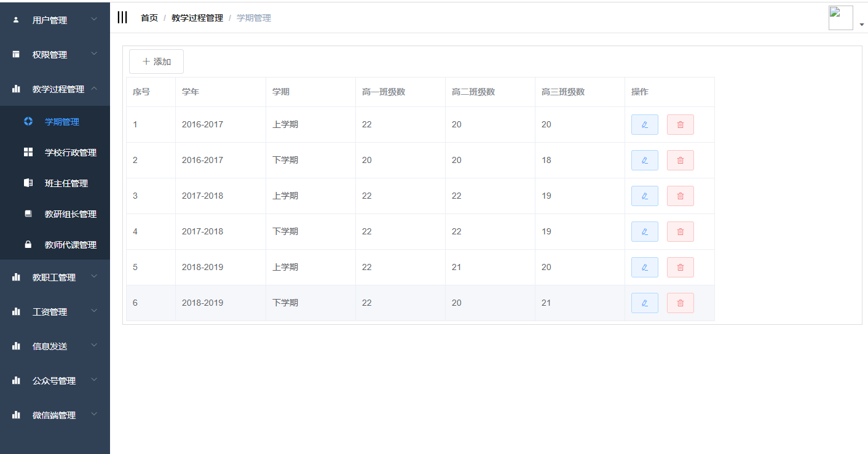Expand the 工资管理 menu chevron
This screenshot has height=454, width=868.
click(94, 311)
